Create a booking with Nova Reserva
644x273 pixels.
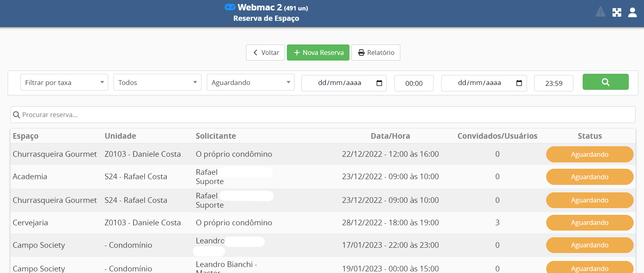pos(318,53)
